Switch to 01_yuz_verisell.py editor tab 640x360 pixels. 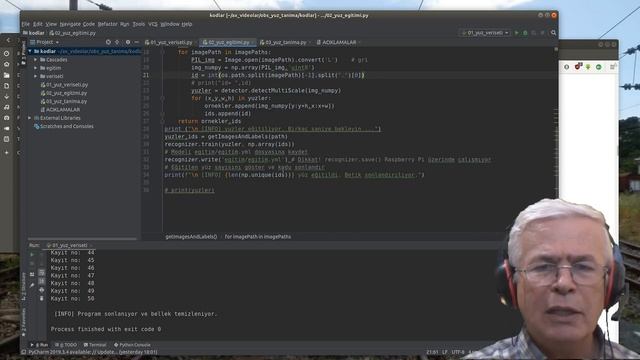[169, 42]
